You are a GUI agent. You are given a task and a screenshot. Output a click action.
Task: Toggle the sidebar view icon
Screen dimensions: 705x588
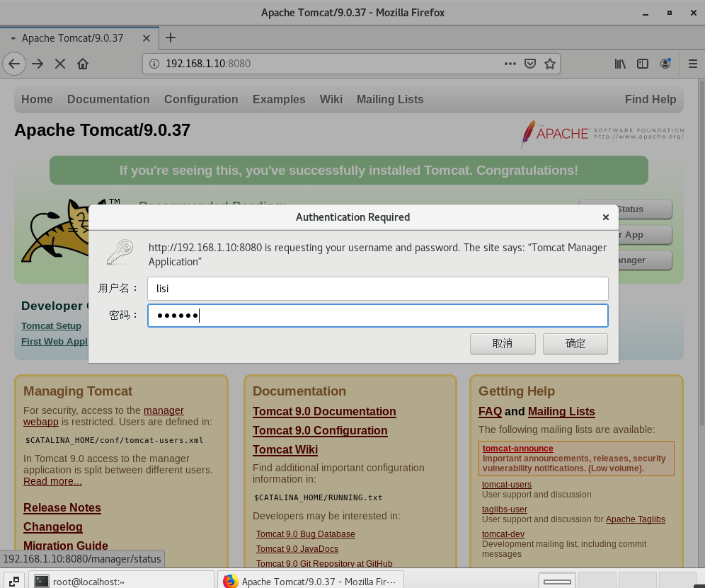[x=643, y=64]
